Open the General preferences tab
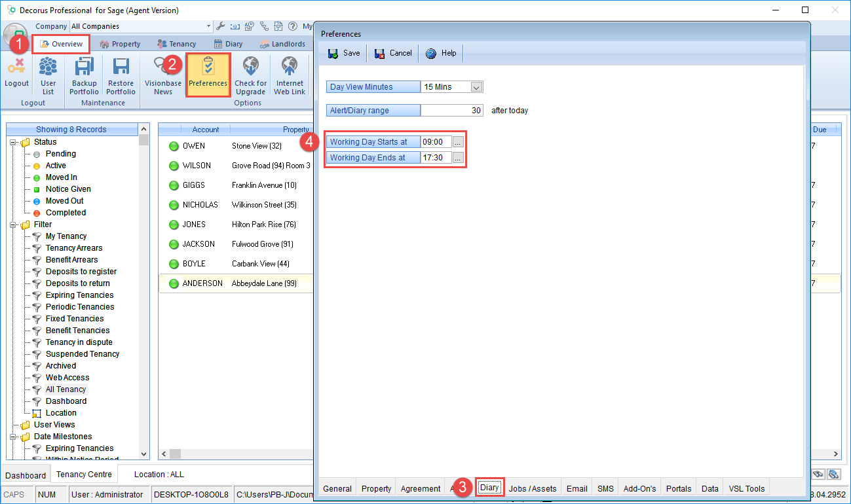The image size is (851, 504). coord(337,488)
